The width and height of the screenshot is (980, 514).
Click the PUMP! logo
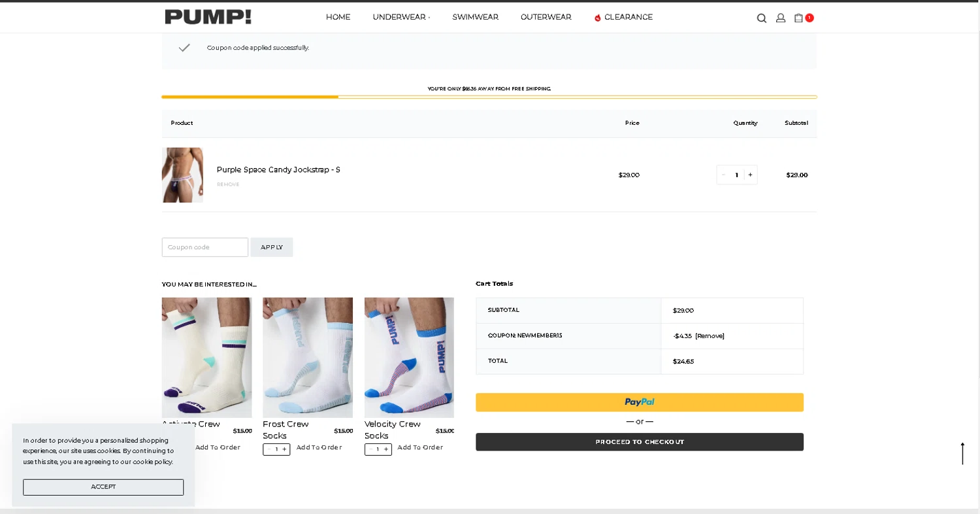208,17
